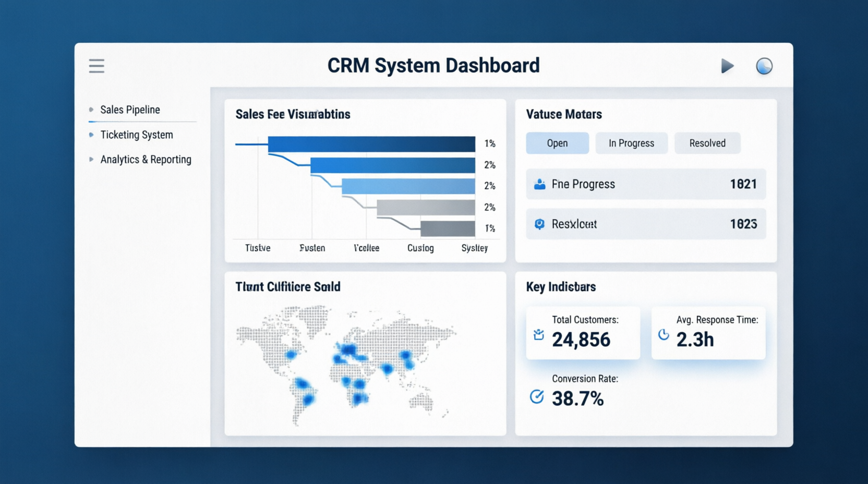Enable the In Progress status filter

(631, 143)
